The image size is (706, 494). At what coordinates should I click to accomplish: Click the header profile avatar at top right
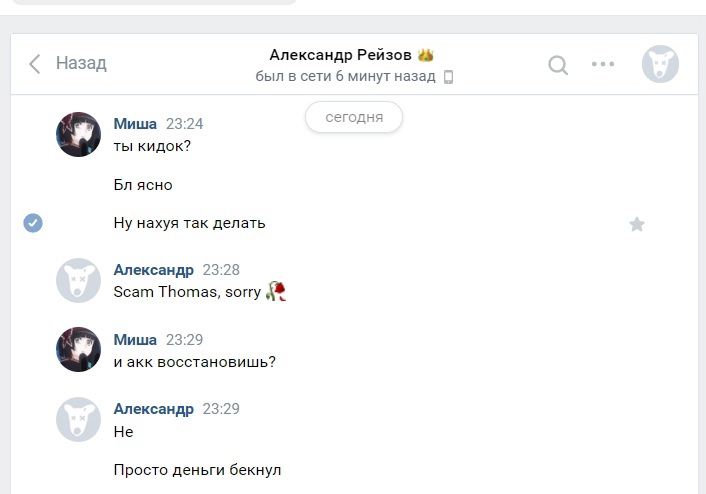click(660, 64)
